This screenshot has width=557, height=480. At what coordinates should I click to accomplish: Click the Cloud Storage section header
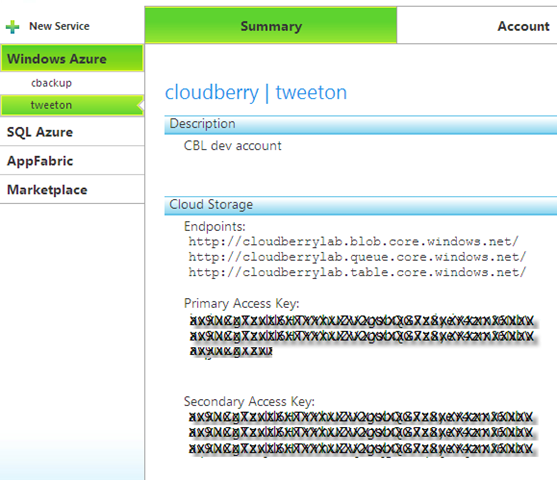pyautogui.click(x=361, y=205)
